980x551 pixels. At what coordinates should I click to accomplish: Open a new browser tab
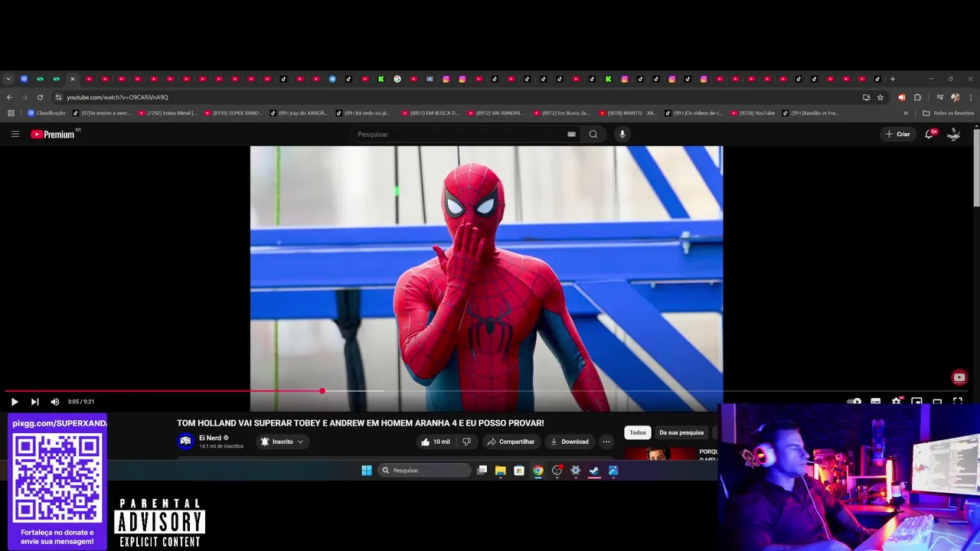892,79
